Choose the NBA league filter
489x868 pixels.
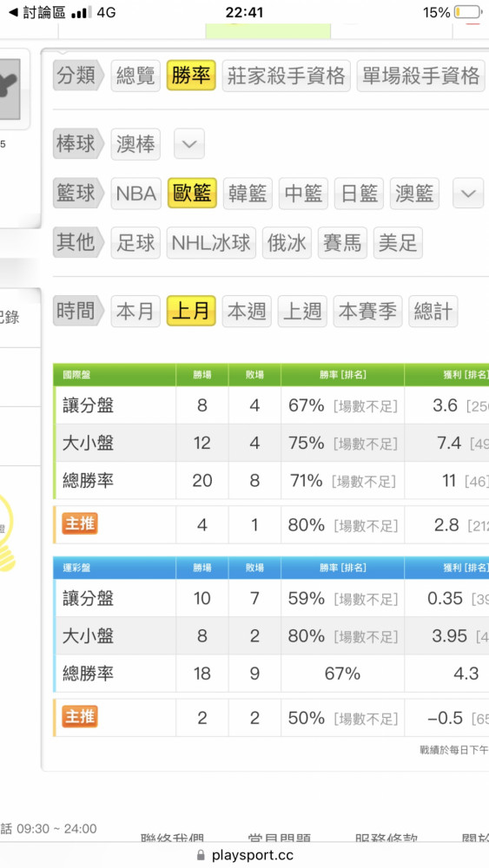[x=136, y=194]
